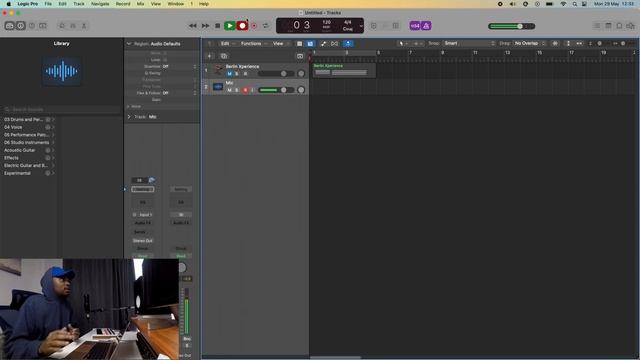This screenshot has width=640, height=360.
Task: Open Loop Browser button
Action: 619,26
